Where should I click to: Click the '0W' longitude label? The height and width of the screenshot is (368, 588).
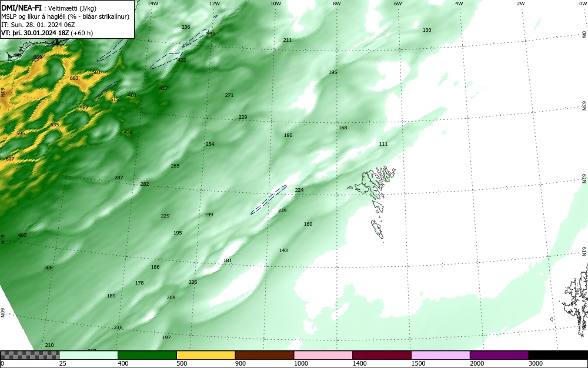[x=582, y=4]
